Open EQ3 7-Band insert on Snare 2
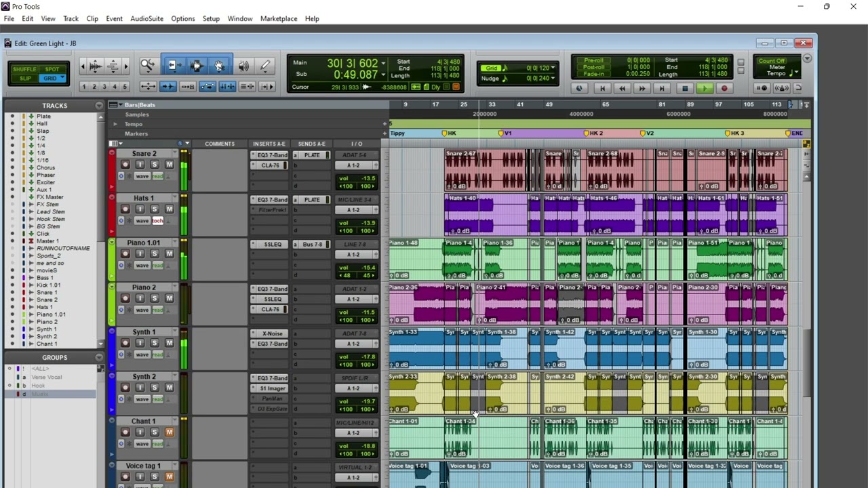 [x=270, y=155]
